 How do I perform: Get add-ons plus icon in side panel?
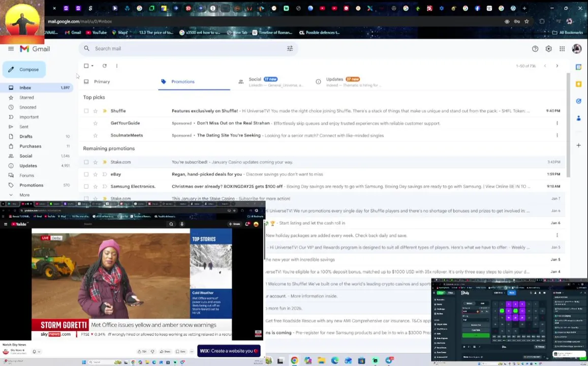click(579, 145)
